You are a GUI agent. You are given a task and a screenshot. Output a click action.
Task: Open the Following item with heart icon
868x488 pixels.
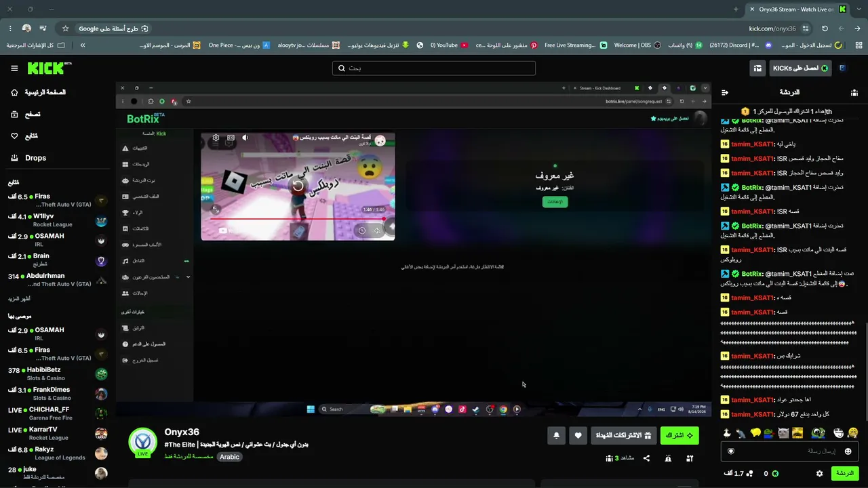[x=24, y=136]
